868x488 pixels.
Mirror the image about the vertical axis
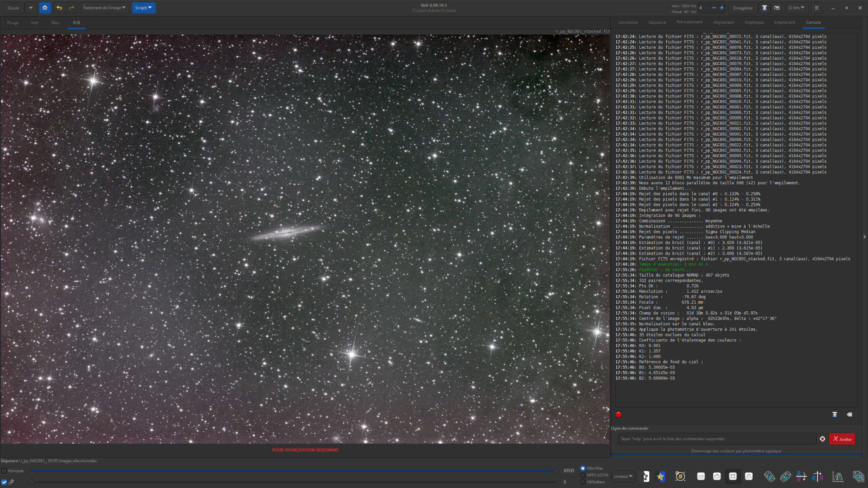818,477
